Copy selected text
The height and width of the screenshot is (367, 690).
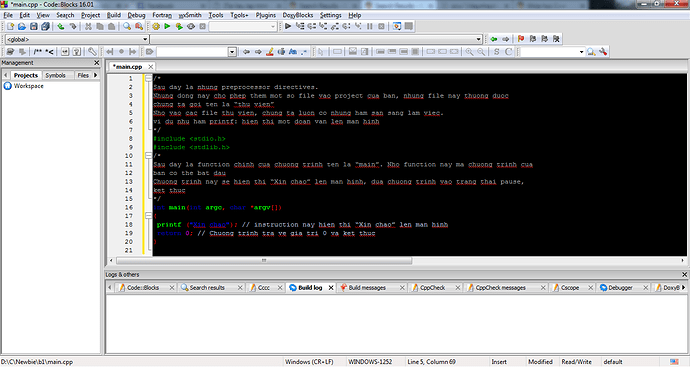click(100, 26)
